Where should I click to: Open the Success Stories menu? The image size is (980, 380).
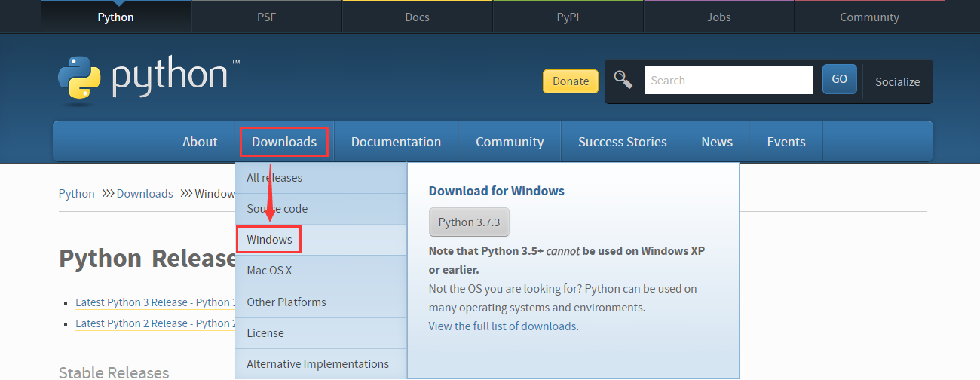pyautogui.click(x=623, y=142)
